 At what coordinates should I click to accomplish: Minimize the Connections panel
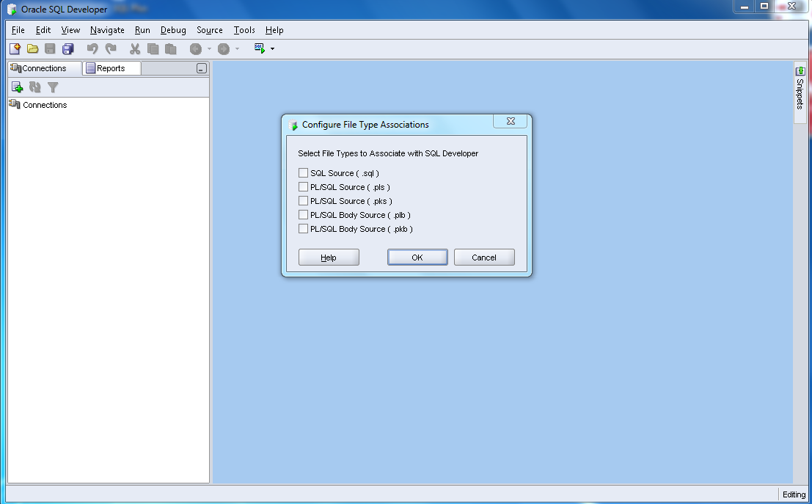(x=202, y=68)
